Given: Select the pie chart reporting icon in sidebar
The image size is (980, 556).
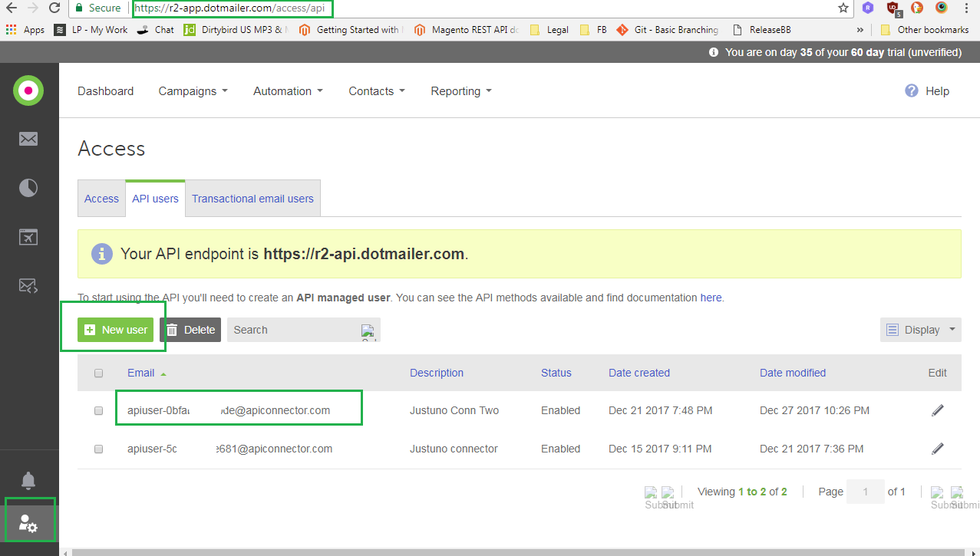Looking at the screenshot, I should pyautogui.click(x=28, y=187).
